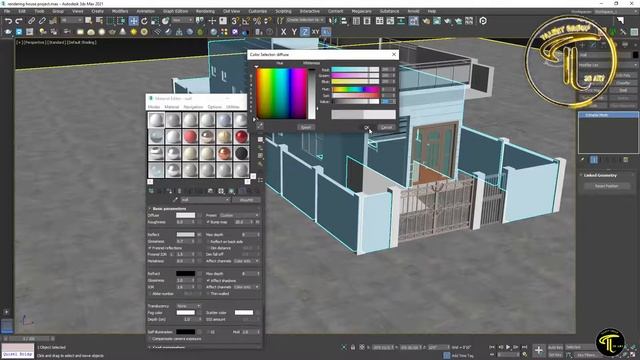Toggle the Affect shadows checkbox

[x=208, y=281]
